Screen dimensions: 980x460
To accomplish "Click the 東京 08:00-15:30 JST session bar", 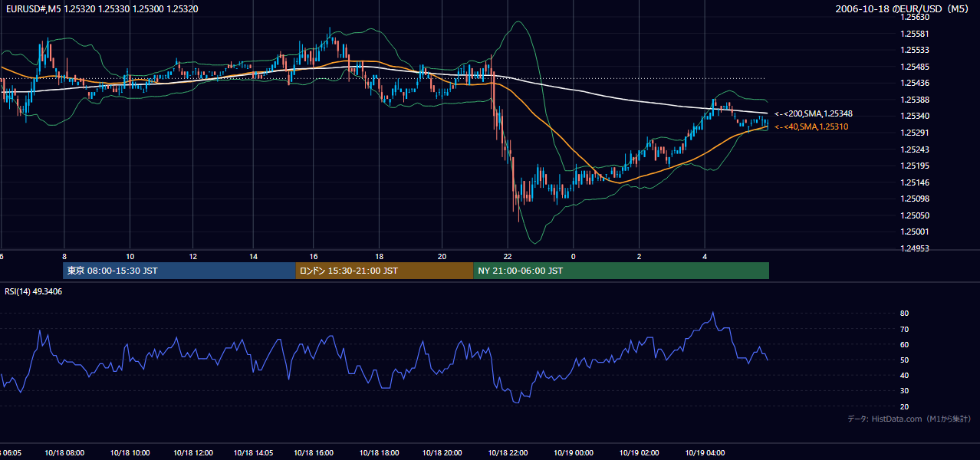I will coord(179,271).
